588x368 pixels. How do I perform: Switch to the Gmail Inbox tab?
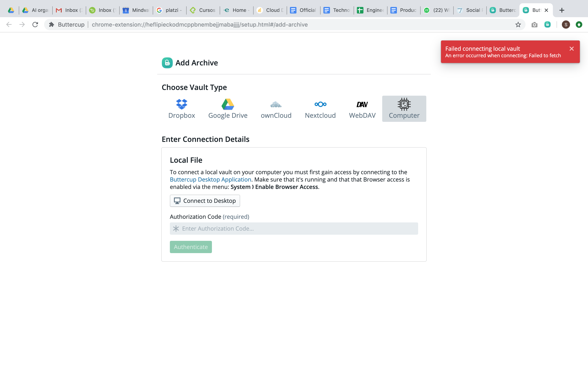[x=69, y=10]
